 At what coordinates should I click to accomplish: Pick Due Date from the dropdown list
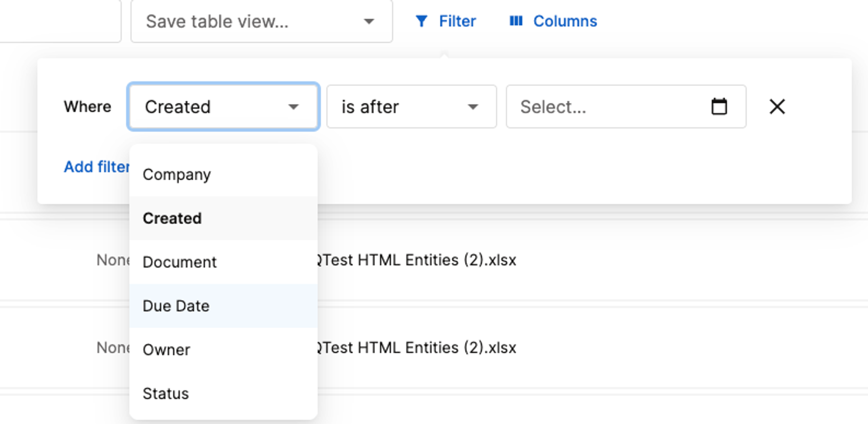coord(224,306)
